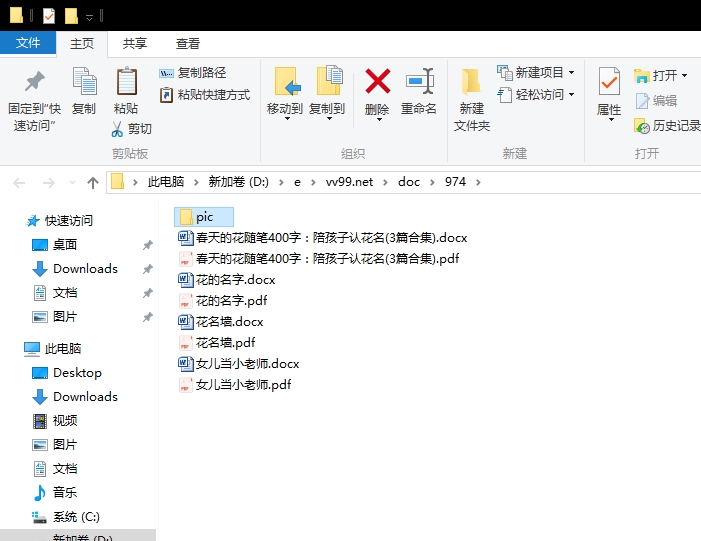Open 文档 under This PC

55,469
